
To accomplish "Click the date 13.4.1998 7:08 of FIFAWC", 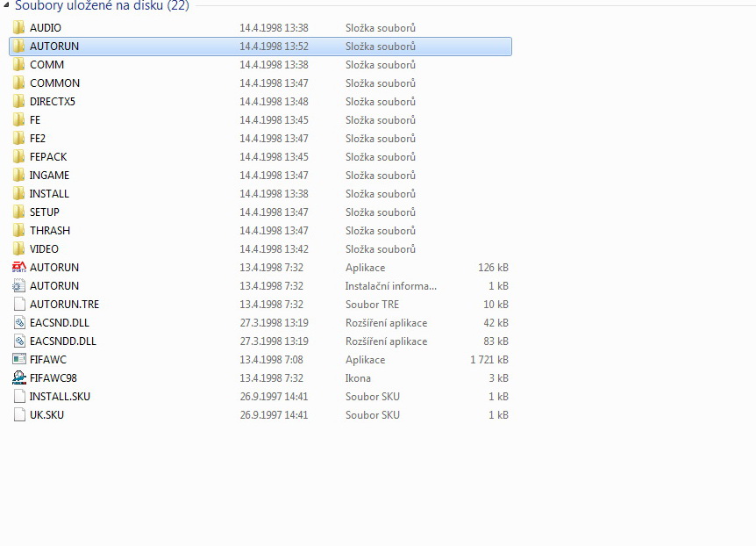I will click(x=272, y=360).
